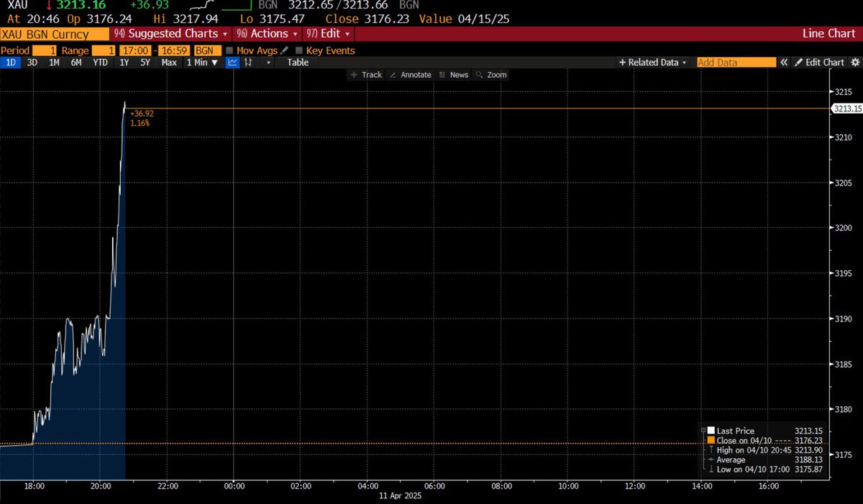Toggle the Key Events checkbox
This screenshot has width=863, height=504.
point(299,50)
